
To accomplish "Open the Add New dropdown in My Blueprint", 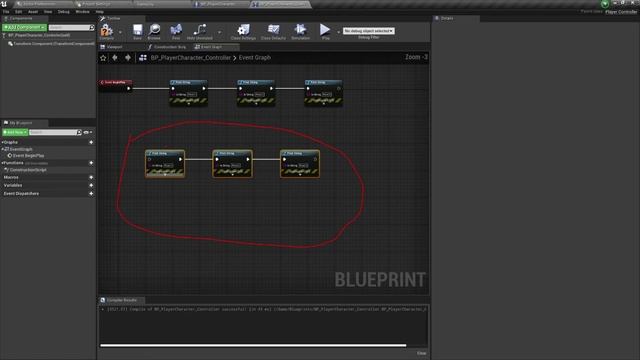I will tap(15, 132).
